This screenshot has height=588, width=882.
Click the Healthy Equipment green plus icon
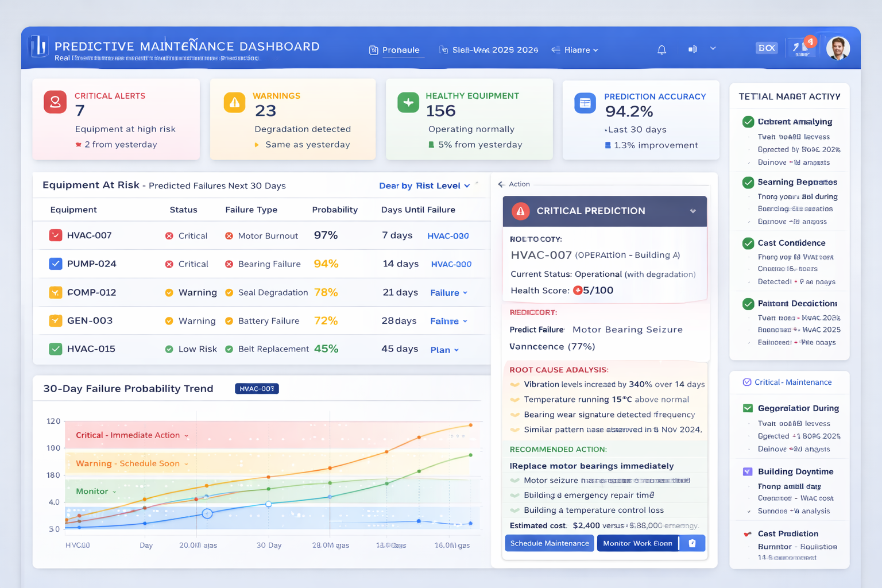pos(408,103)
